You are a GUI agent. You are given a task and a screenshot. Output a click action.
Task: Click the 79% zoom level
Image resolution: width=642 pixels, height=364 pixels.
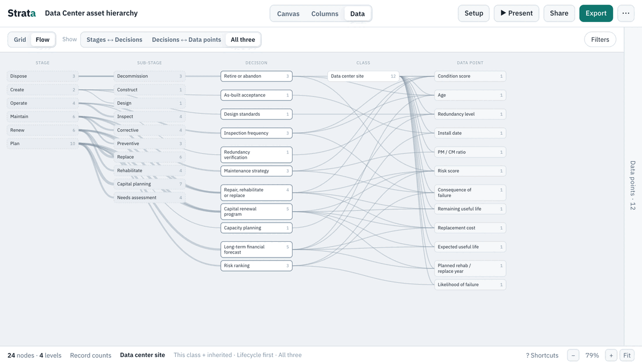click(592, 355)
